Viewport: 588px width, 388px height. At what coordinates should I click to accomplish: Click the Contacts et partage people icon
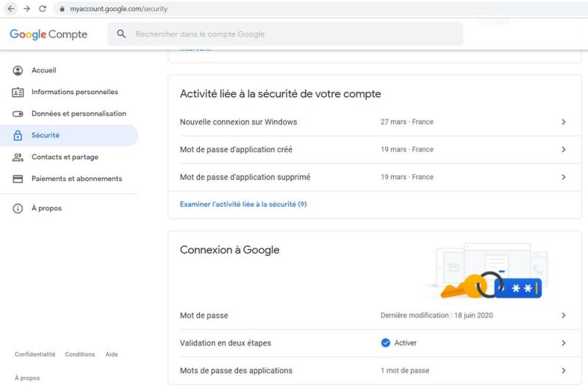pyautogui.click(x=18, y=157)
